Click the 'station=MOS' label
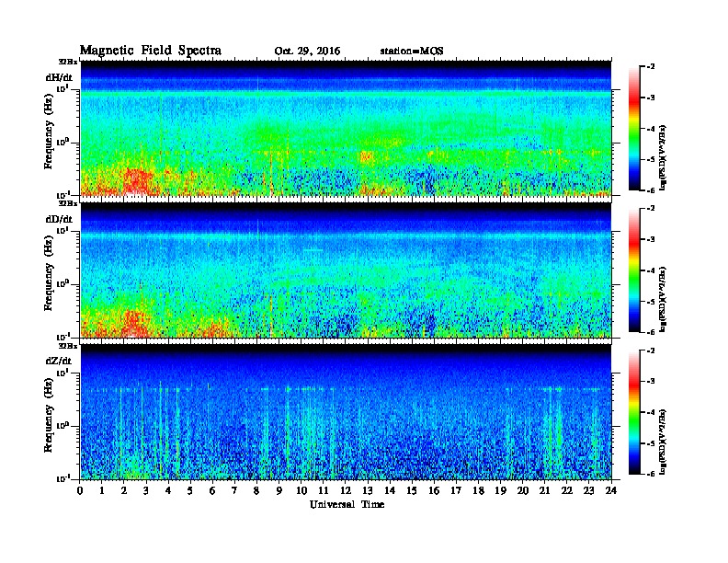This screenshot has height=563, width=728. [412, 52]
